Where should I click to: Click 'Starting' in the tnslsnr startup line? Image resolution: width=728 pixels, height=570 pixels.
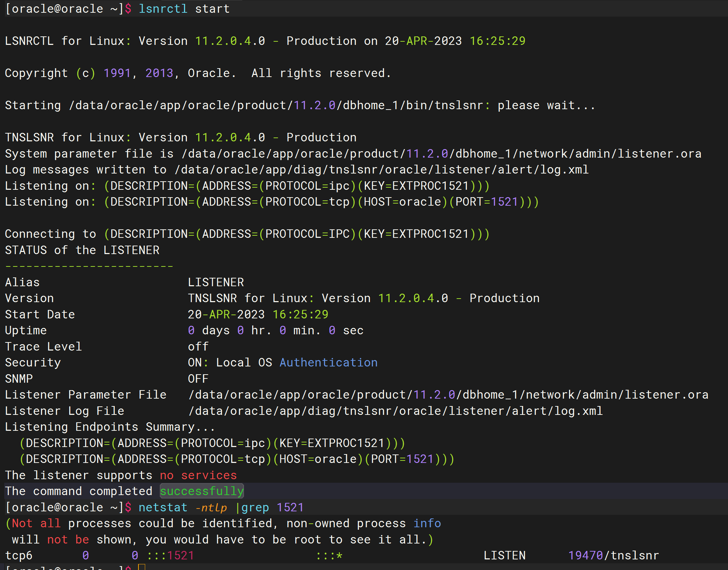[x=33, y=105]
